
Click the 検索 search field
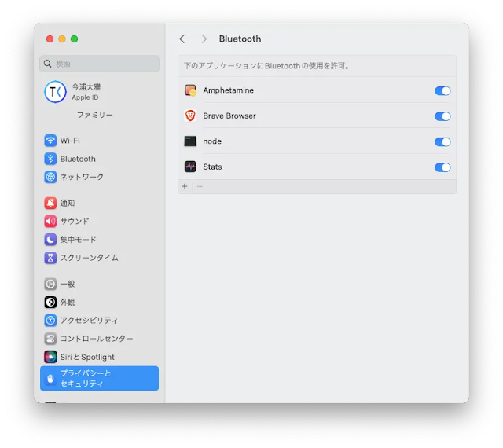pyautogui.click(x=100, y=64)
